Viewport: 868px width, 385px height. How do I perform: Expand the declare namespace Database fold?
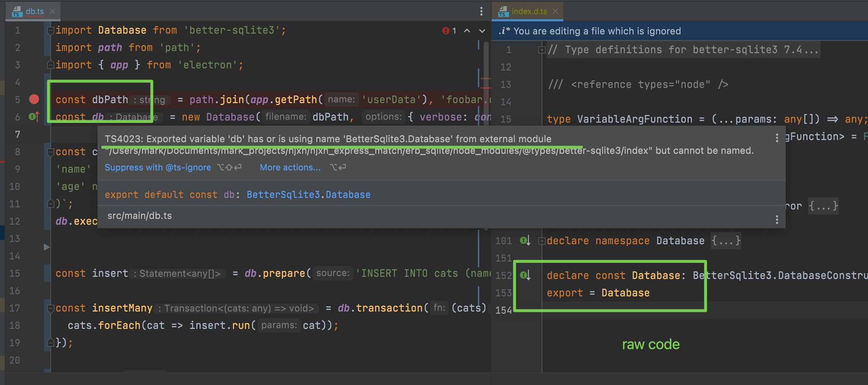pyautogui.click(x=542, y=241)
